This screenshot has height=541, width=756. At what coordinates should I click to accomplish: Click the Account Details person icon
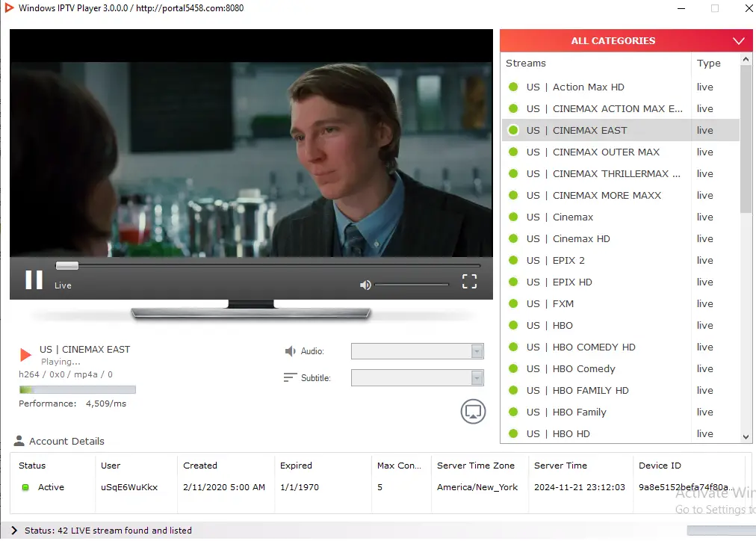[x=19, y=441]
